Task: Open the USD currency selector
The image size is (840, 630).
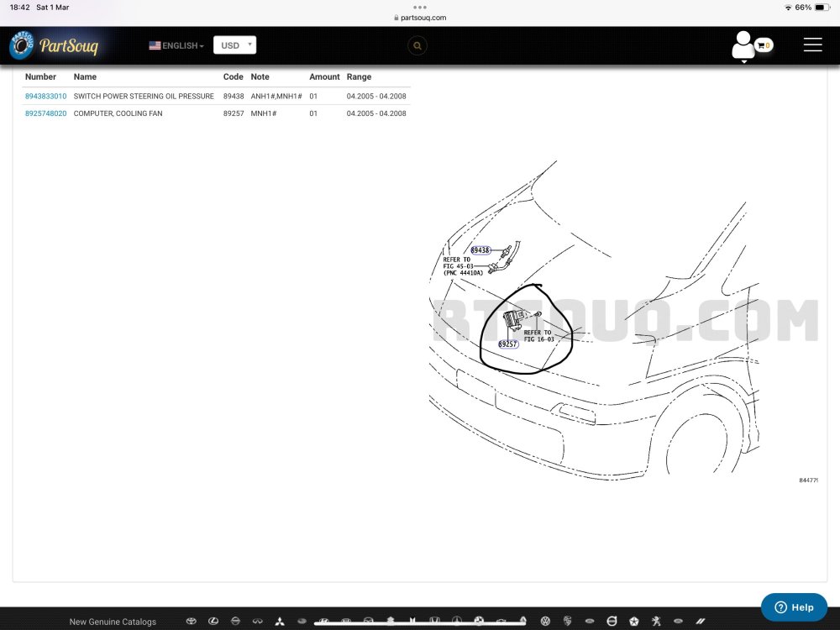Action: coord(234,45)
